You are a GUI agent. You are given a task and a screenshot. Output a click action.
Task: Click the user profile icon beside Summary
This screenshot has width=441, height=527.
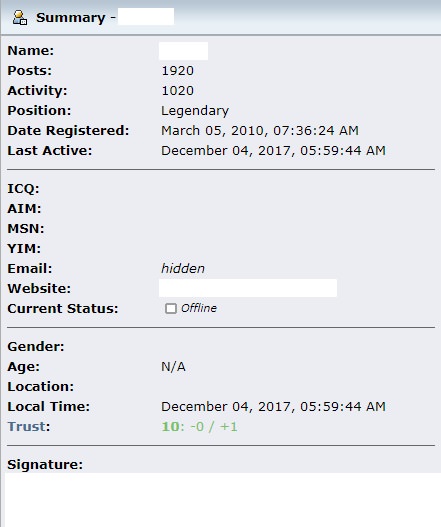20,17
